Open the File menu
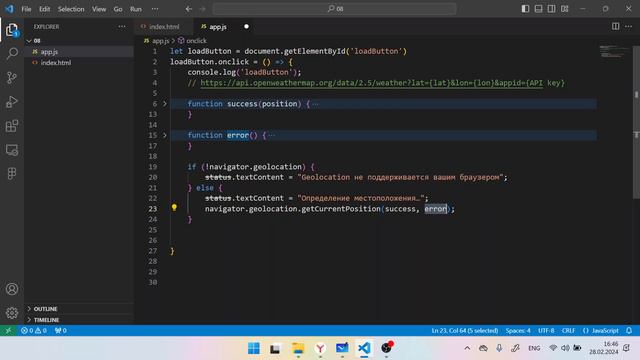The image size is (640, 360). point(26,9)
